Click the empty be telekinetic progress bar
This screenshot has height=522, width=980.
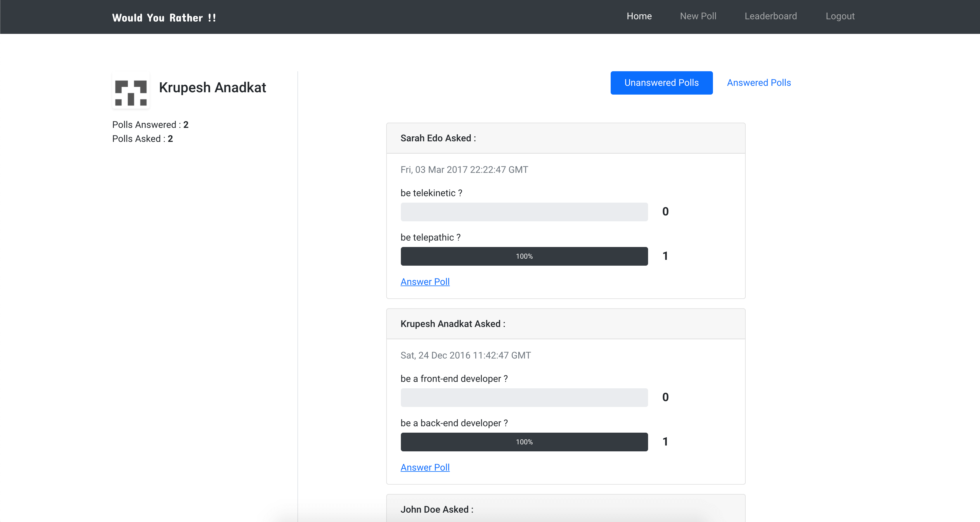[524, 212]
